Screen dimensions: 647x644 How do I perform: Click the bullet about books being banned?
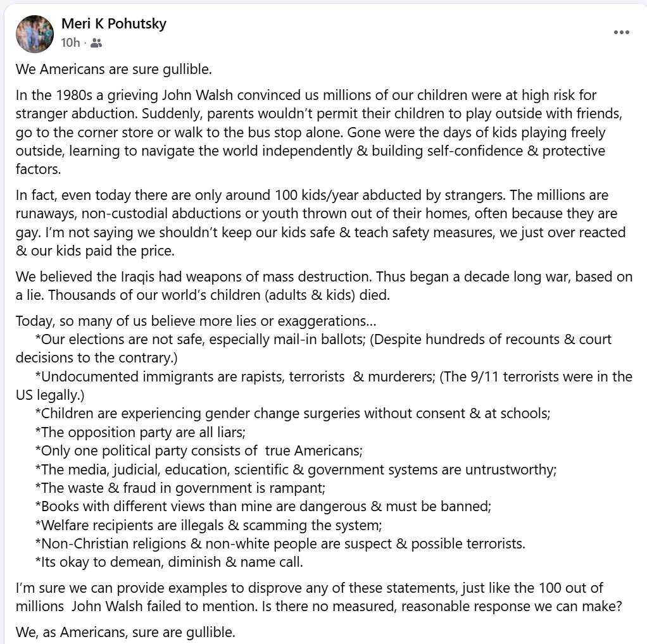click(x=263, y=507)
